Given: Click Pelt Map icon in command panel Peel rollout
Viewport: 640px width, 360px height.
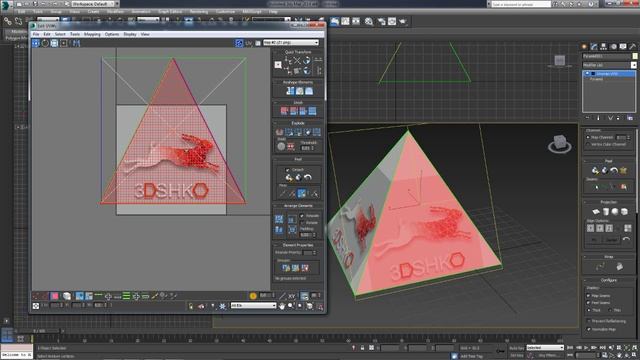Looking at the screenshot, I should [623, 170].
